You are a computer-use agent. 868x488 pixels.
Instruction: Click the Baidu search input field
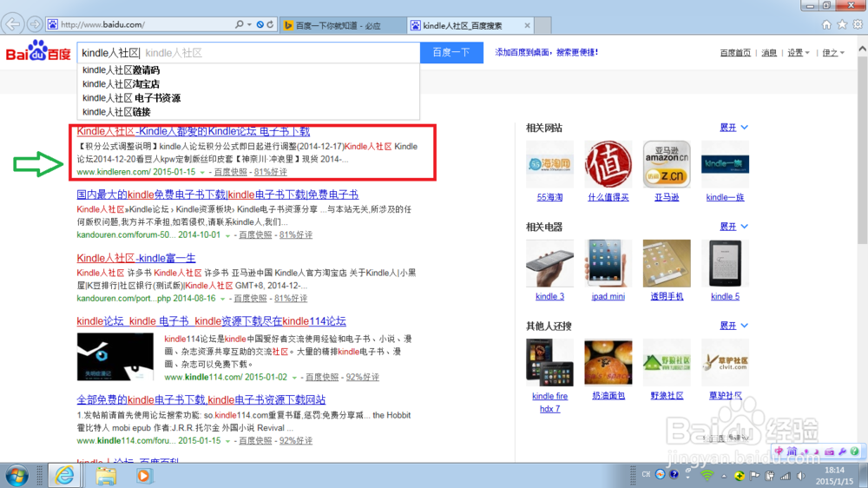(248, 53)
